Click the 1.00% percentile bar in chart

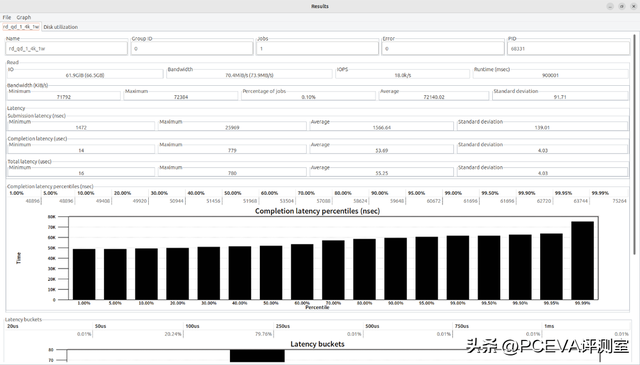(84, 274)
